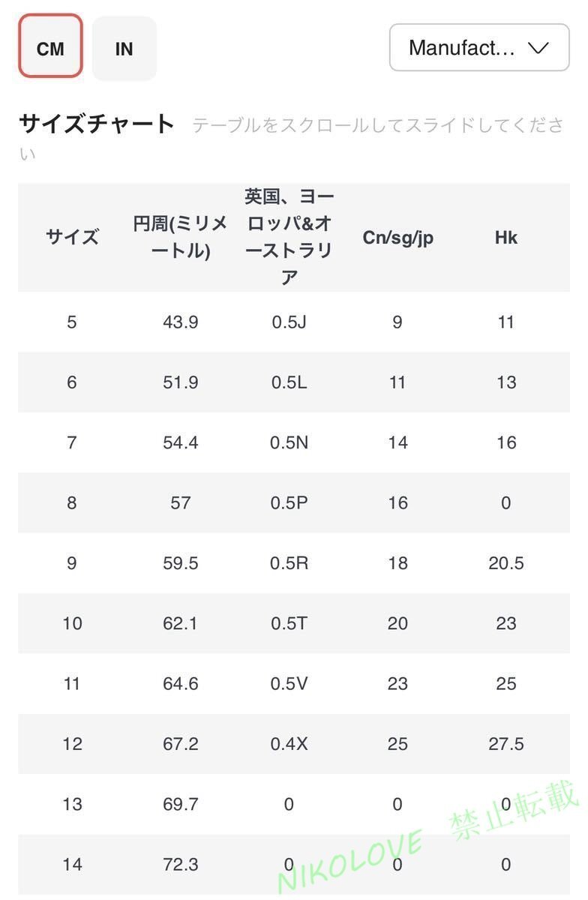
Task: Select the size 10 row
Action: (x=71, y=623)
